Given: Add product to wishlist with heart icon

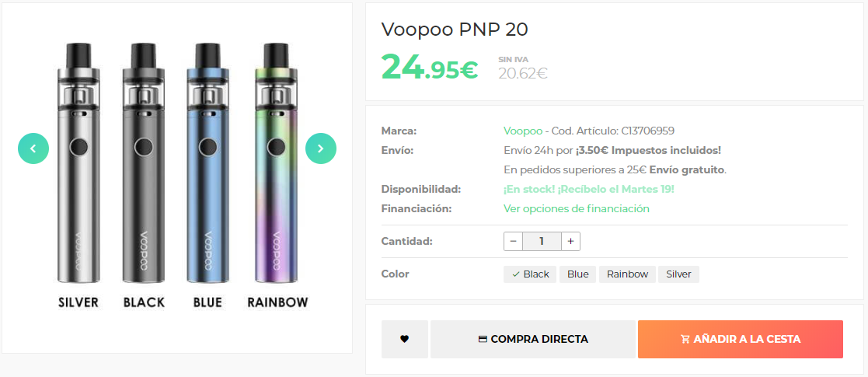Looking at the screenshot, I should click(x=405, y=340).
